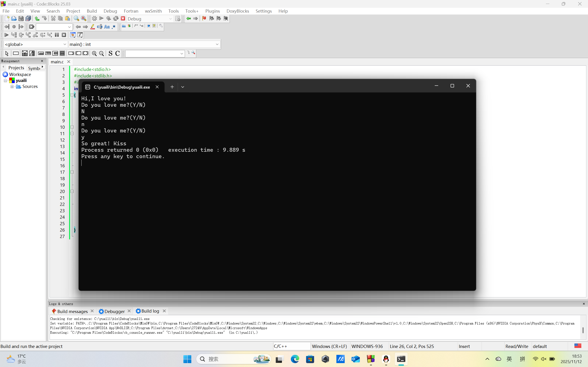Click the Debug/Continue play icon
The image size is (588, 367).
click(6, 35)
